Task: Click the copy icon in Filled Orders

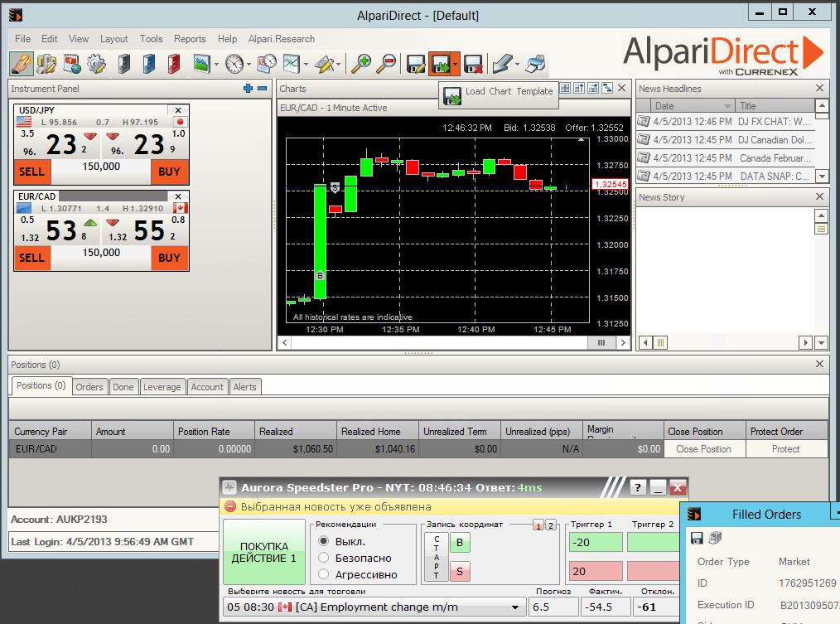Action: click(715, 538)
